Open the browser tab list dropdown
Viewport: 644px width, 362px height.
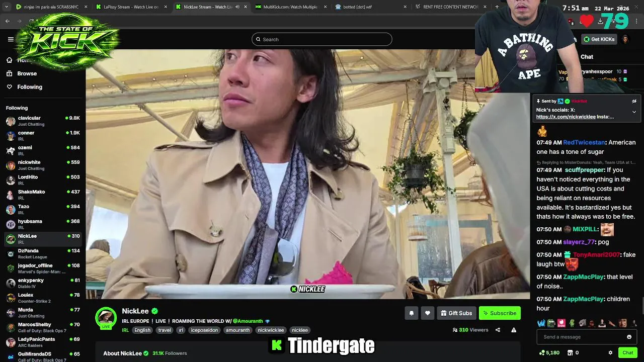pyautogui.click(x=6, y=7)
